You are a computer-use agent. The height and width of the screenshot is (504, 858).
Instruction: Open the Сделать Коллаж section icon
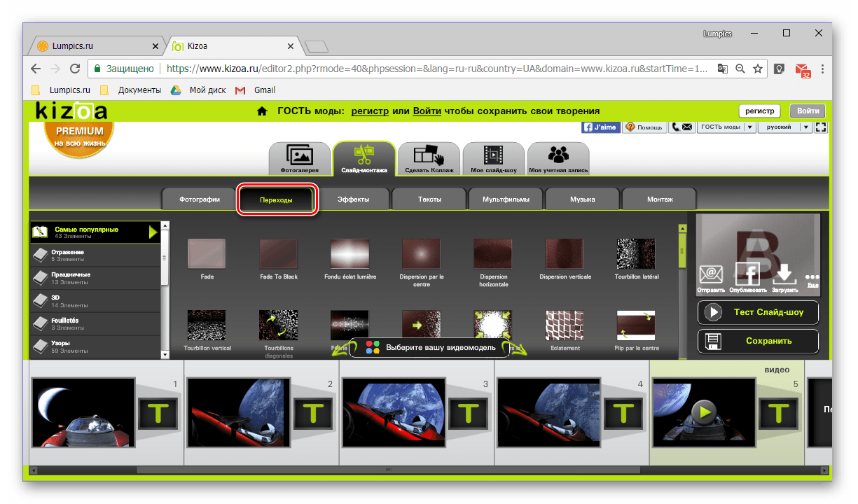pyautogui.click(x=429, y=155)
